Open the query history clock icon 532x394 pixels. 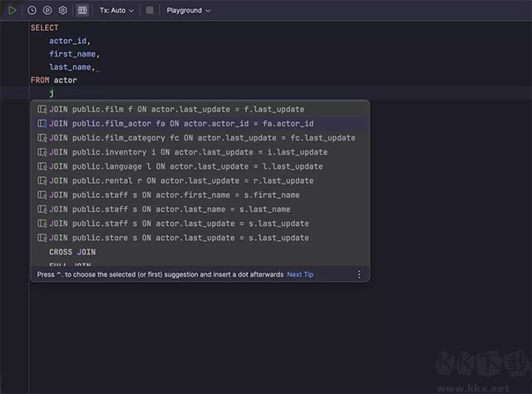pos(32,10)
